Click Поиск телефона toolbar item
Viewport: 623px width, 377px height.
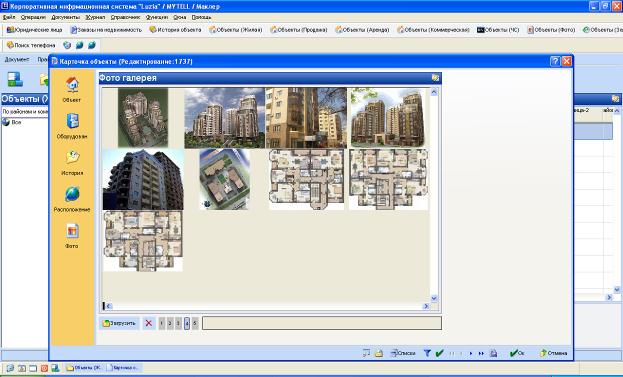tap(31, 45)
